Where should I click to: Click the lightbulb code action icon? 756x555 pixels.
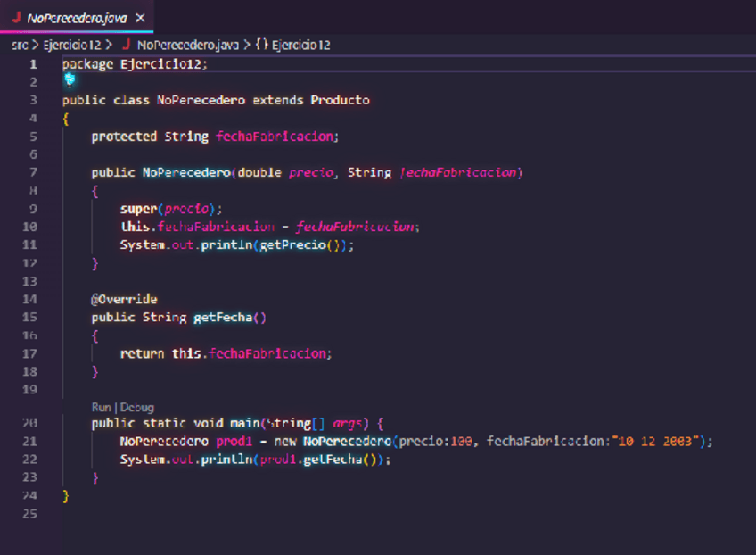(x=69, y=80)
